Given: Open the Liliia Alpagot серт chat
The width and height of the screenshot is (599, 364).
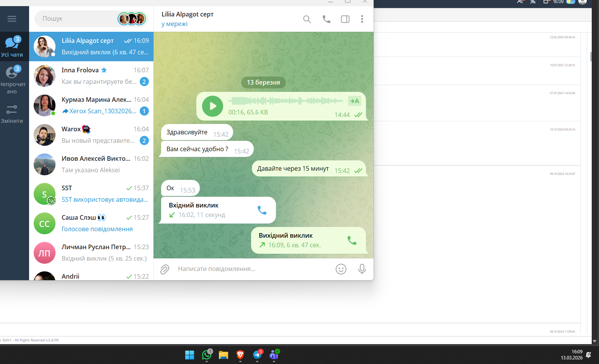Looking at the screenshot, I should tap(91, 46).
